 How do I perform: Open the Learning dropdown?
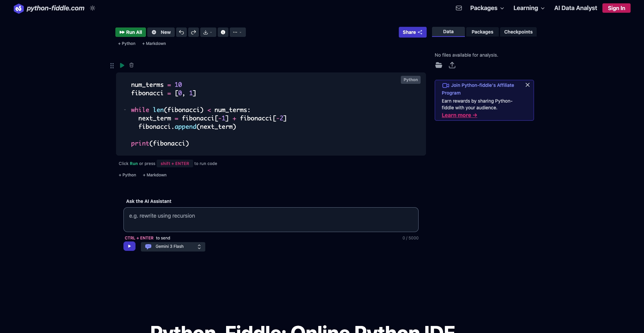528,8
